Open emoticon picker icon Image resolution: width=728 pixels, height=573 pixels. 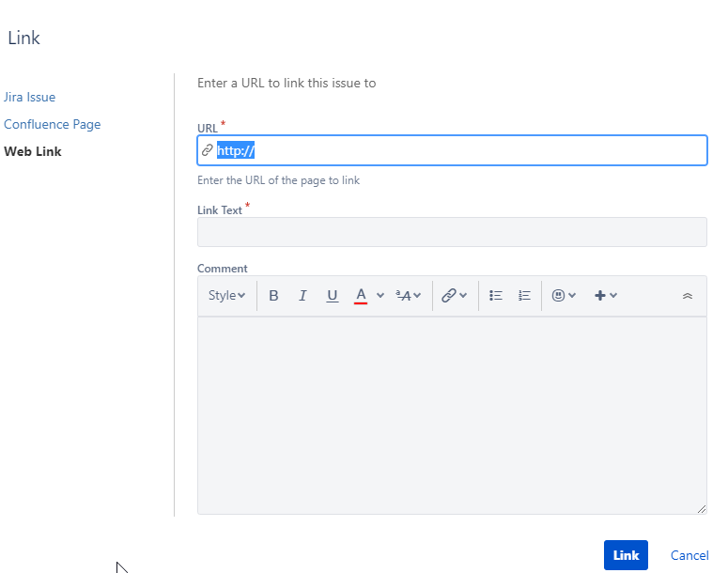point(558,295)
